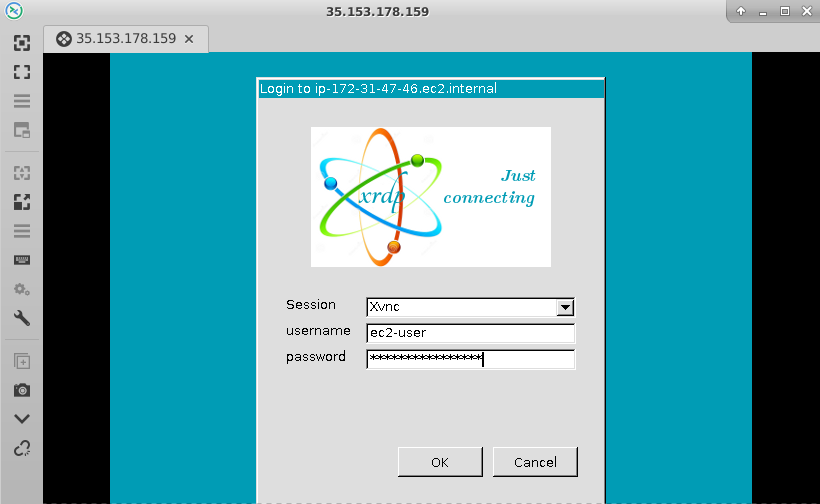Open the Tools wrench icon

pos(21,318)
